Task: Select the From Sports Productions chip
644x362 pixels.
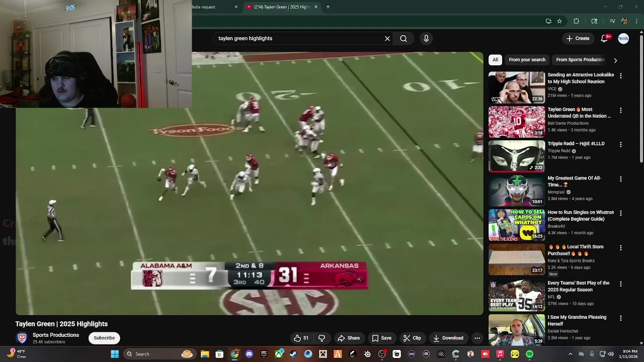Action: point(580,60)
